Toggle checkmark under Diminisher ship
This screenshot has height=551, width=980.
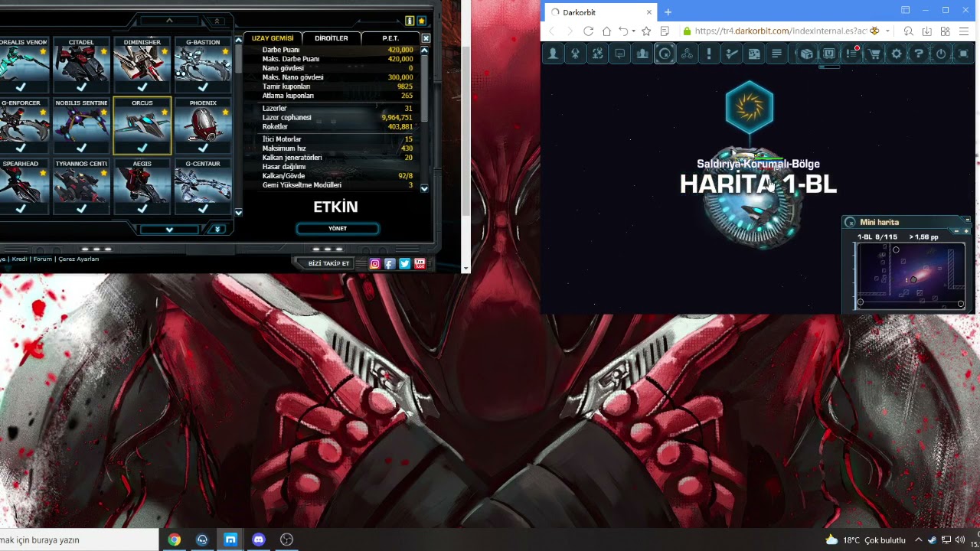(142, 87)
